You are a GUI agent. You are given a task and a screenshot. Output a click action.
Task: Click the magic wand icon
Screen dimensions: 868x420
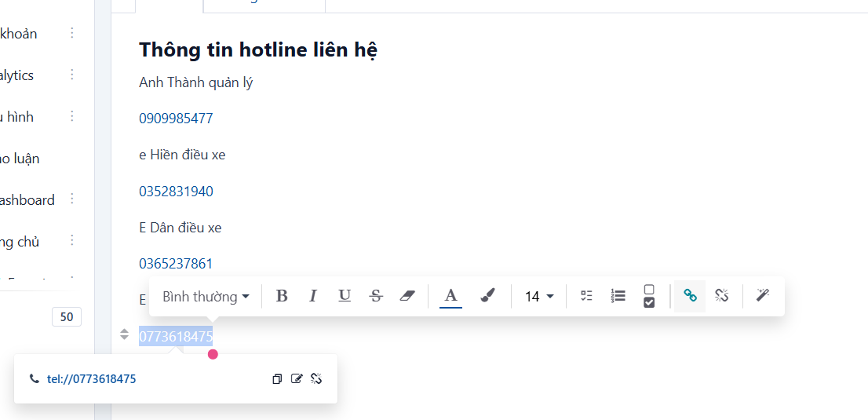pos(764,297)
